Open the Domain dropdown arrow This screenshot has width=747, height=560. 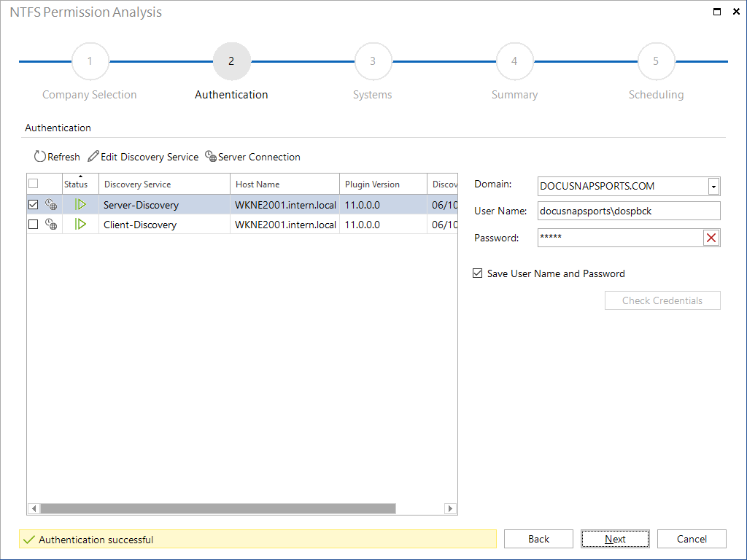click(x=713, y=186)
